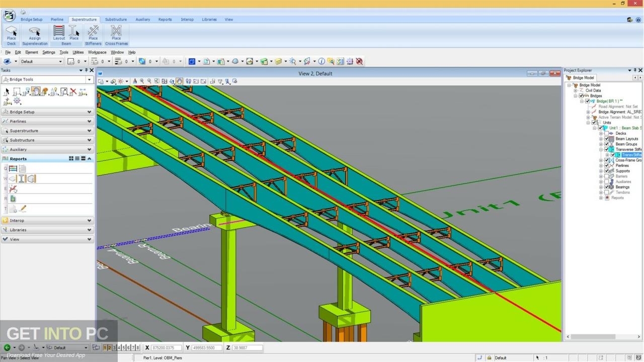Uncheck the Bearings checkbox
644x362 pixels.
pyautogui.click(x=606, y=187)
